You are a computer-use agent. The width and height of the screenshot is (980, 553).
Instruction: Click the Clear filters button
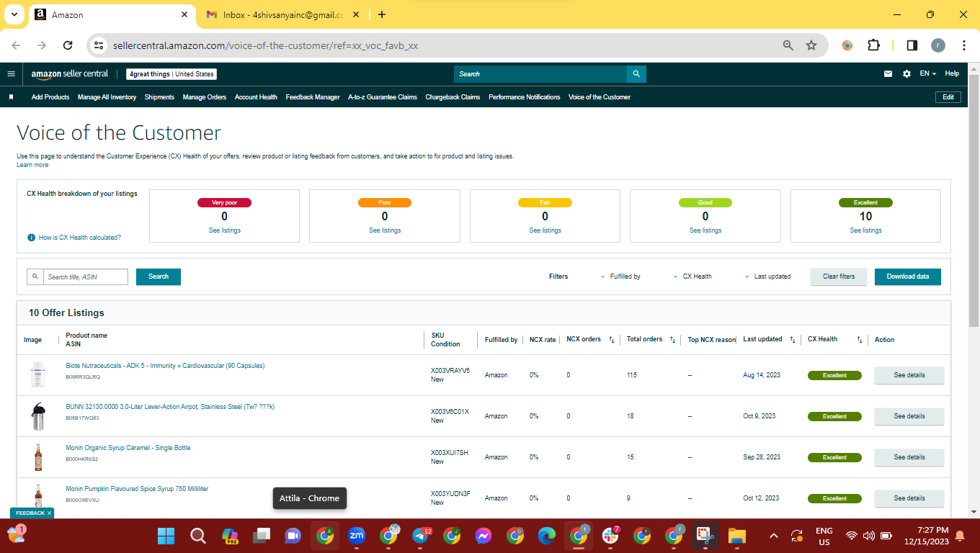coord(839,276)
